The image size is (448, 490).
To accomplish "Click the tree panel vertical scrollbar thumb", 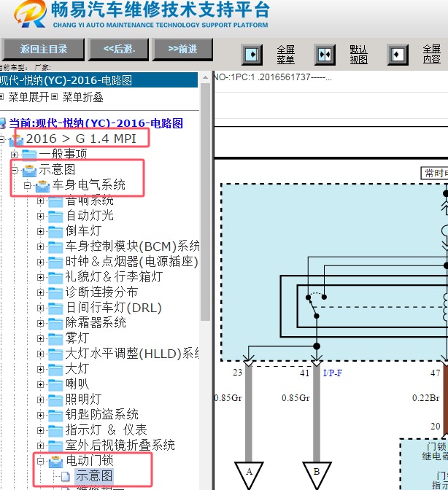I will click(206, 201).
